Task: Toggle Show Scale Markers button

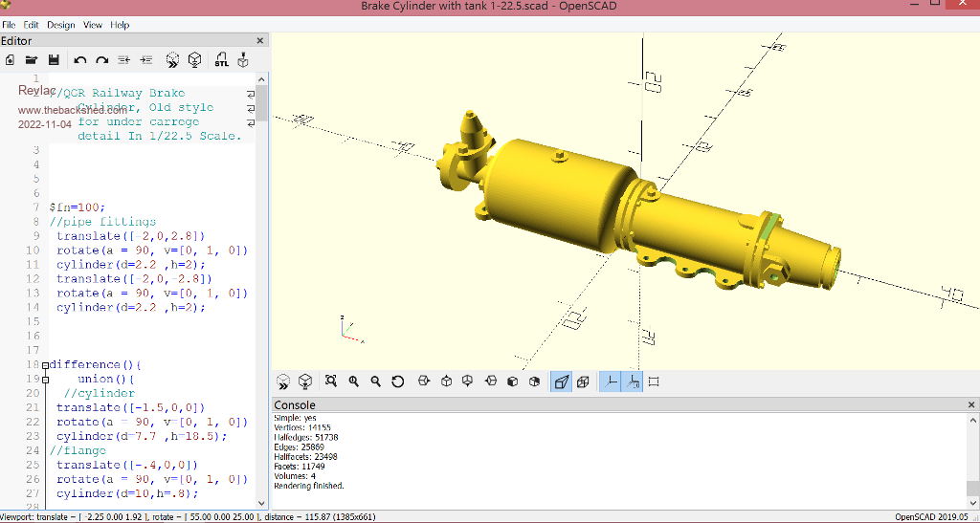Action: tap(633, 381)
